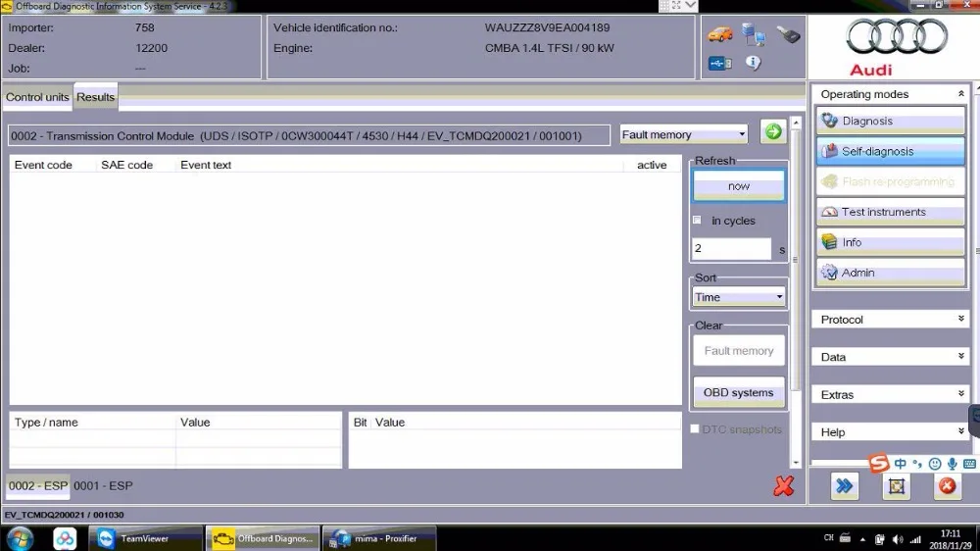
Task: Click the IME punctuation mode icon
Action: (917, 464)
